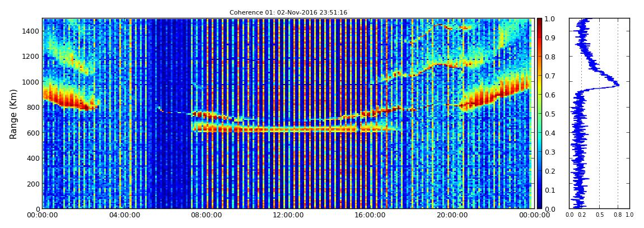The width and height of the screenshot is (644, 228).
Task: Click the profile plot x-axis label 0.2
Action: pos(582,215)
